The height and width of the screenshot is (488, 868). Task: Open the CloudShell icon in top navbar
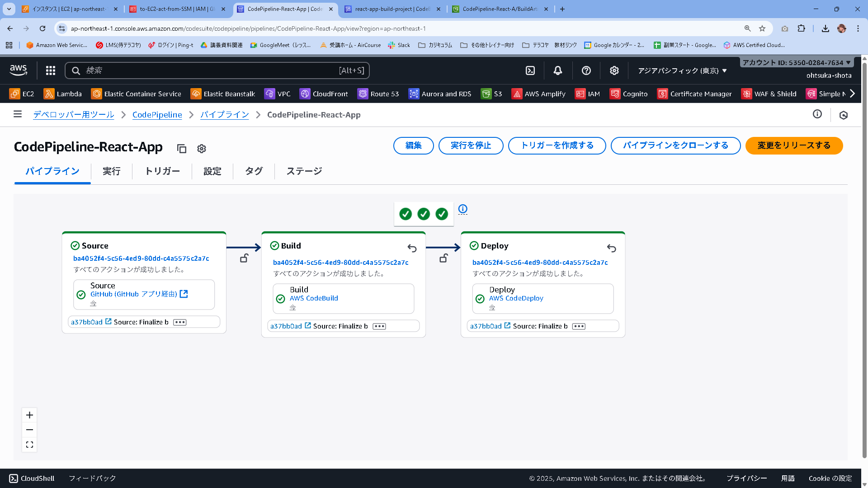click(530, 70)
